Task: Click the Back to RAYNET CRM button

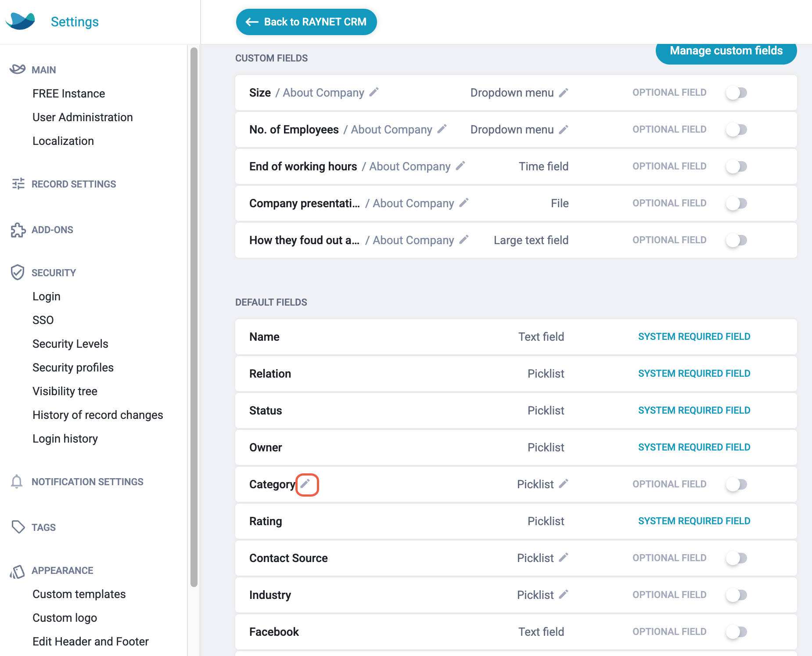Action: [306, 22]
